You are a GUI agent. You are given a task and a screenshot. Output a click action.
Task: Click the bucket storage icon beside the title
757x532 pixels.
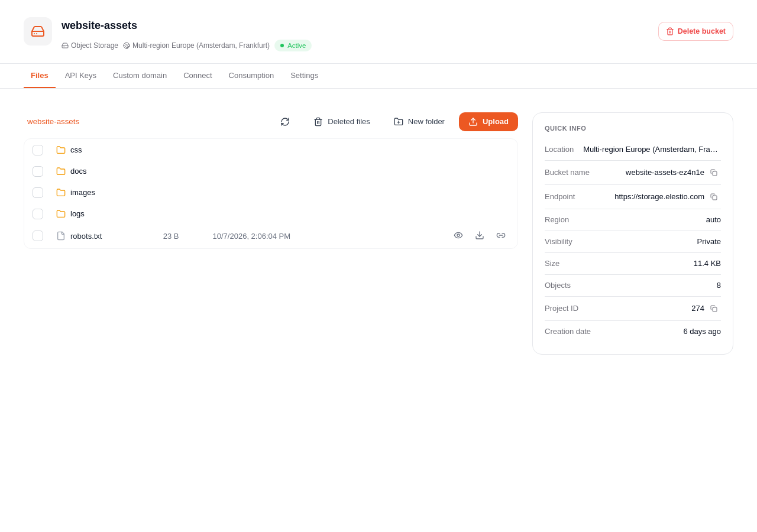point(38,31)
